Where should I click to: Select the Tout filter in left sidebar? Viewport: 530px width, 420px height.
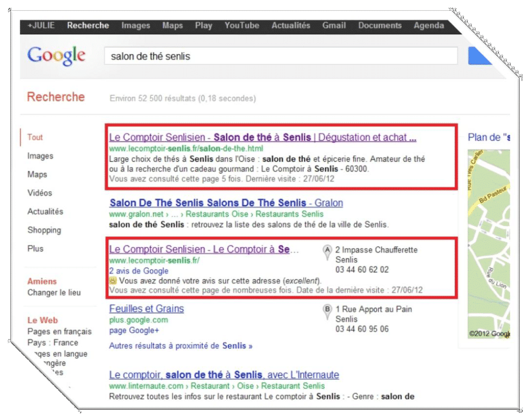[35, 137]
